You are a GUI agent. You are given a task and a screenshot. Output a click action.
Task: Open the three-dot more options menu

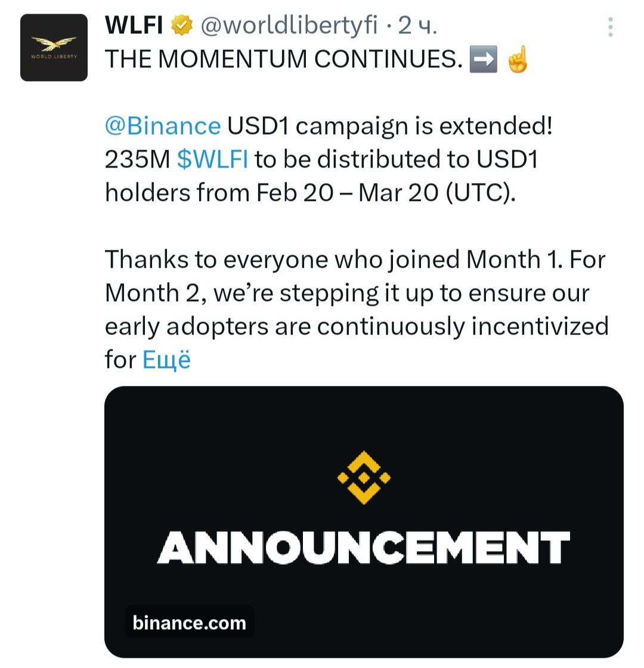tap(609, 27)
